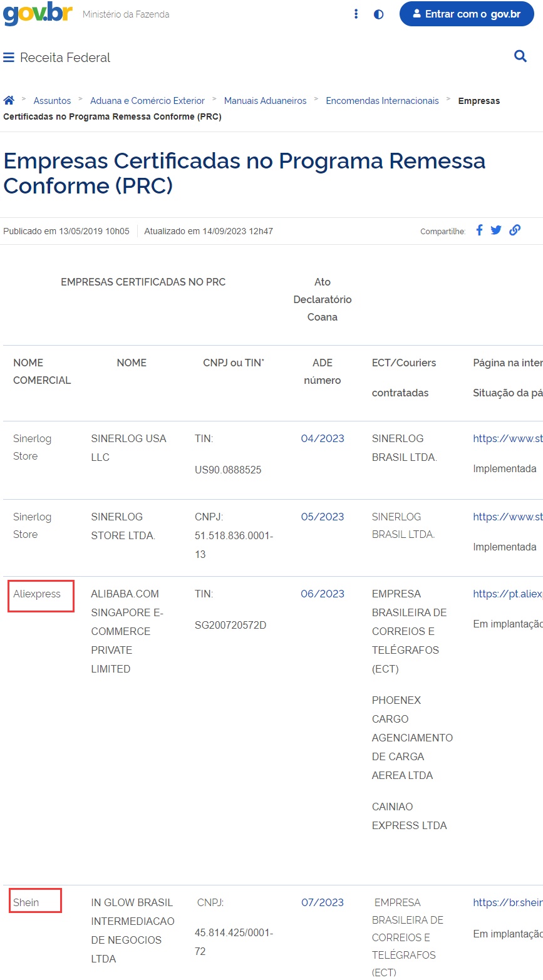Open the Receita Federal site title
Image resolution: width=543 pixels, height=980 pixels.
(x=65, y=58)
